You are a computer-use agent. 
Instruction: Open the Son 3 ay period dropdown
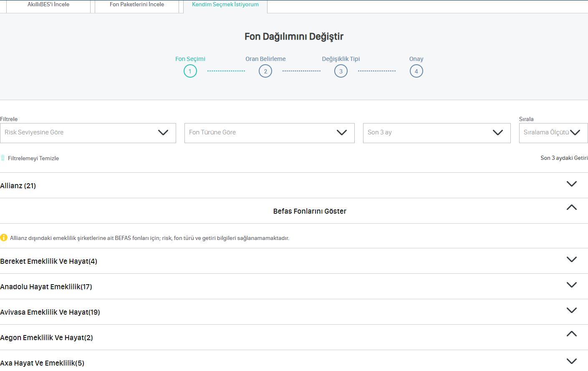[437, 133]
